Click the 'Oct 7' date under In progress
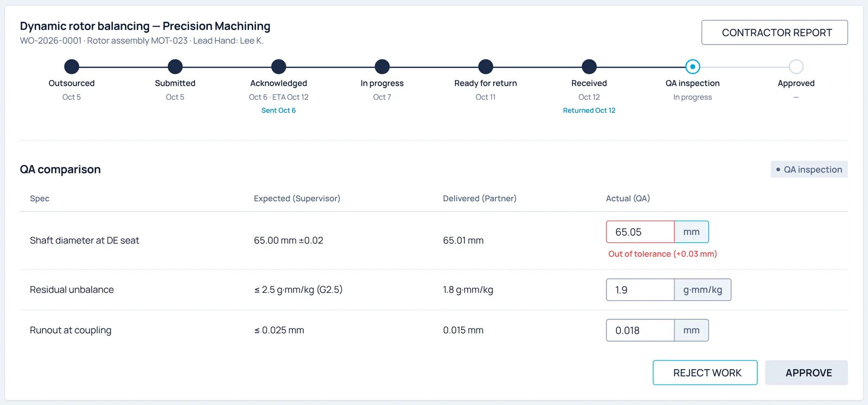Image resolution: width=868 pixels, height=405 pixels. tap(382, 97)
